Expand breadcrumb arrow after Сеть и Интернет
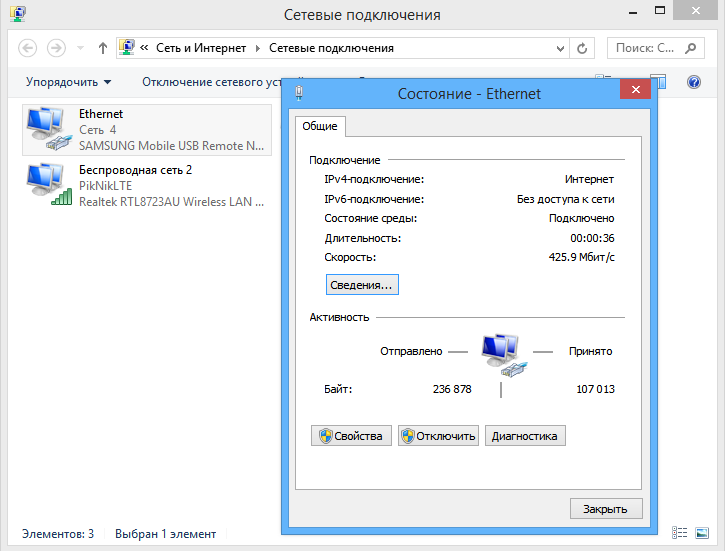 pyautogui.click(x=258, y=49)
